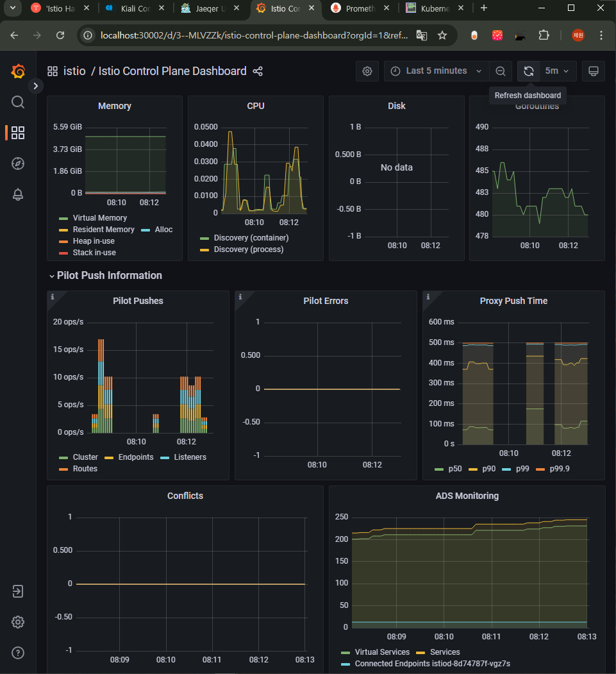This screenshot has width=616, height=674.
Task: Open the Search dashboards icon
Action: [x=17, y=103]
